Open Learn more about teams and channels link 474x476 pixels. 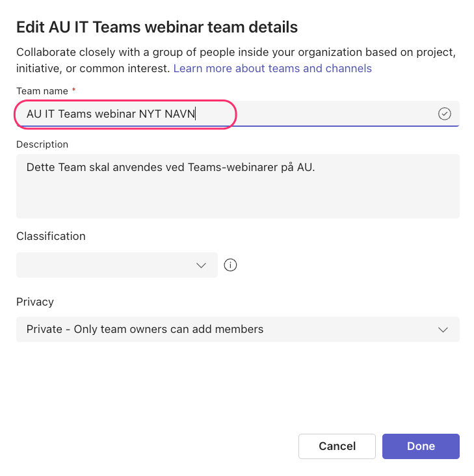coord(272,69)
